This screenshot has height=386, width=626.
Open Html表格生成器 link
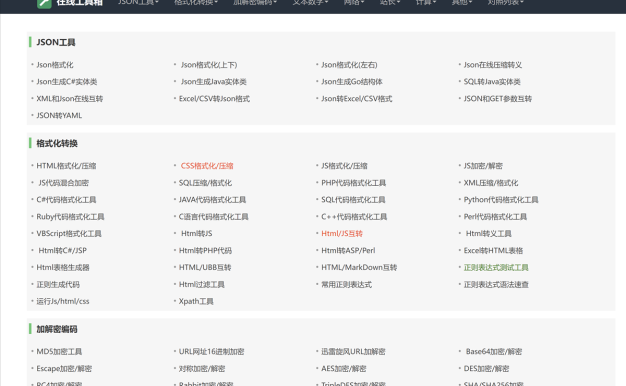(x=63, y=267)
